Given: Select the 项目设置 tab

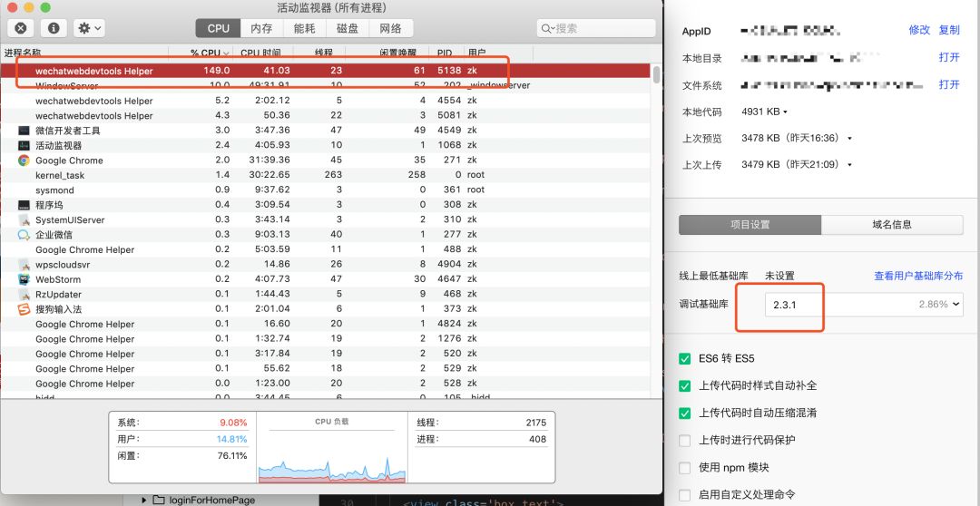Looking at the screenshot, I should [x=750, y=225].
